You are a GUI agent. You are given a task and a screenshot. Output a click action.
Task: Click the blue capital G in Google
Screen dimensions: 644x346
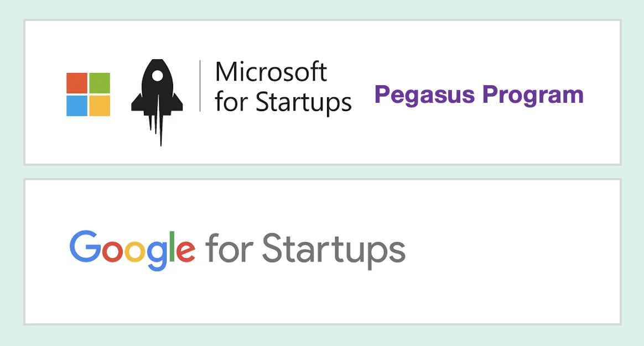85,247
